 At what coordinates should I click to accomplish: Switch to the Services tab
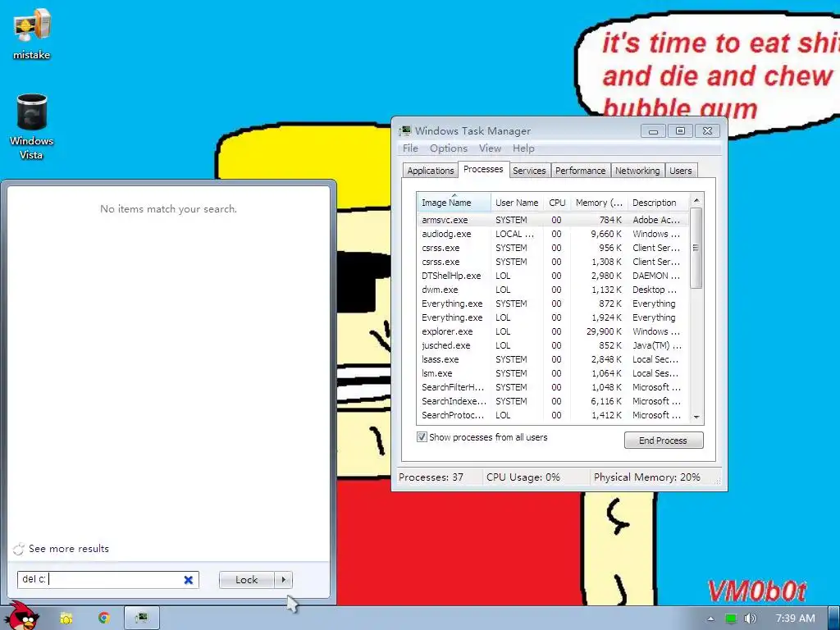click(x=529, y=171)
